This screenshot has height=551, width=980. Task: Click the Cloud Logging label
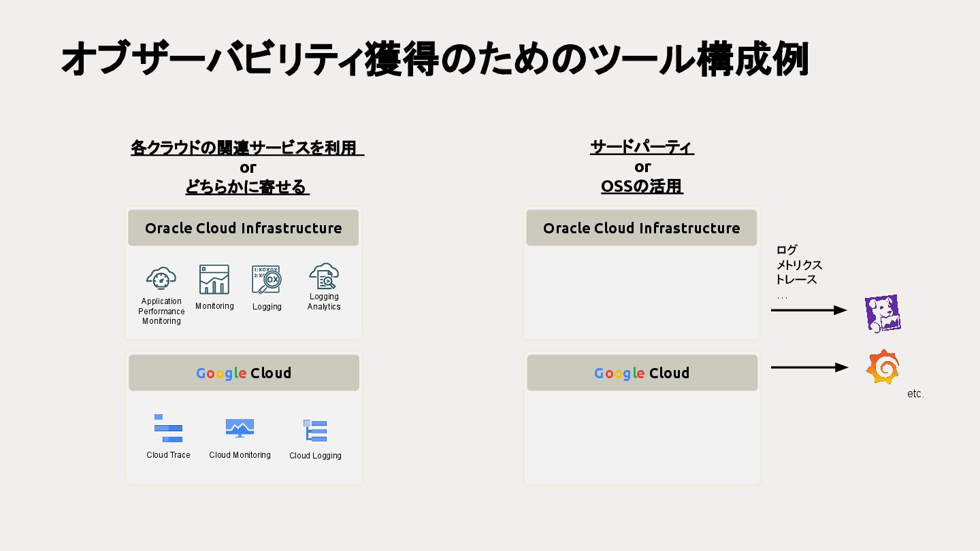point(315,456)
